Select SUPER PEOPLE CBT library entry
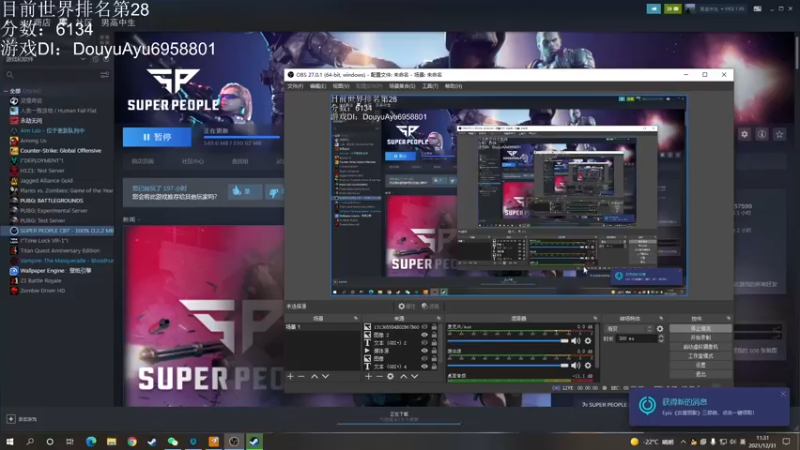The height and width of the screenshot is (450, 800). click(66, 231)
